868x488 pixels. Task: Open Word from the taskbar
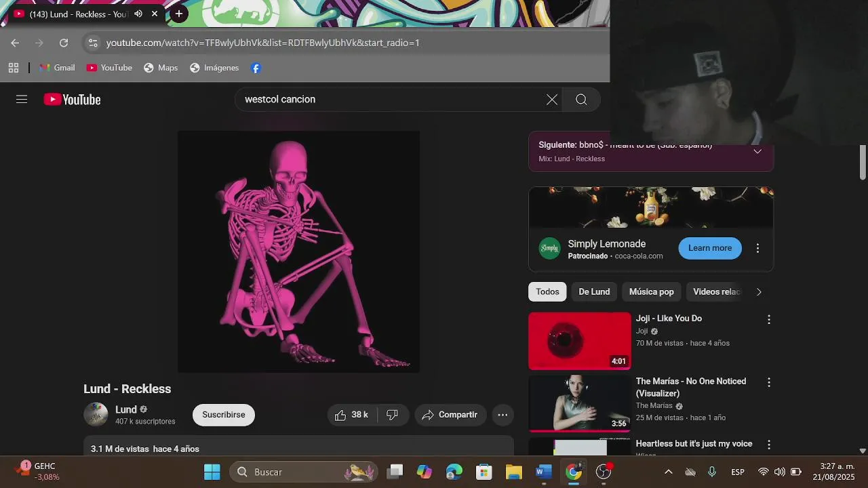click(544, 472)
